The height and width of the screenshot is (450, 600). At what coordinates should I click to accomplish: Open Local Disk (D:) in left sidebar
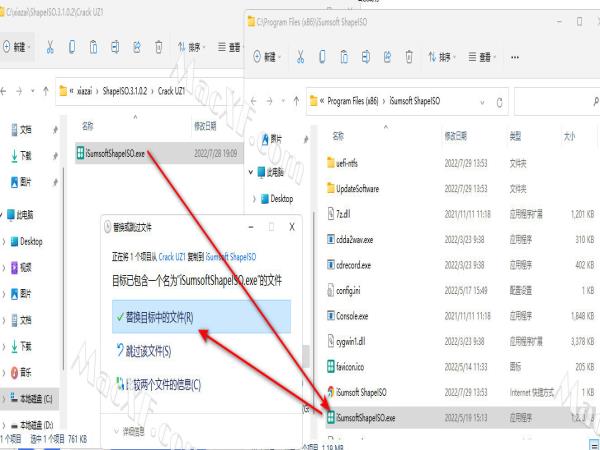(x=31, y=425)
